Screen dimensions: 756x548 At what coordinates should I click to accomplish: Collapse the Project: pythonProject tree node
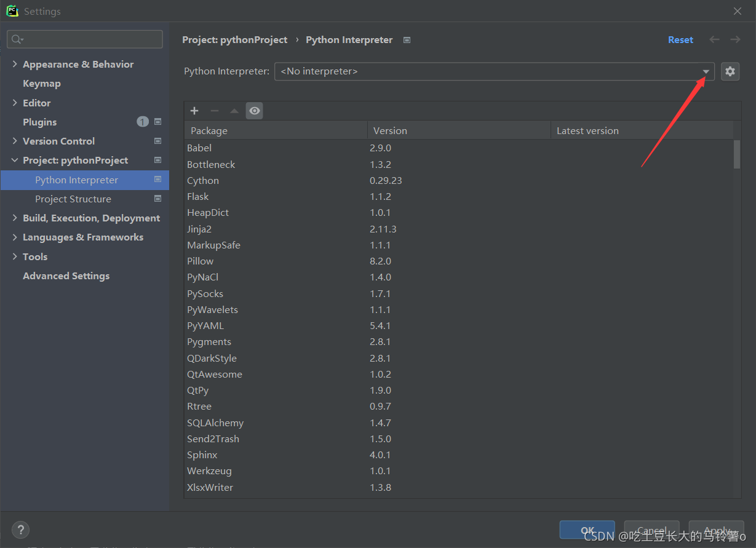[14, 160]
